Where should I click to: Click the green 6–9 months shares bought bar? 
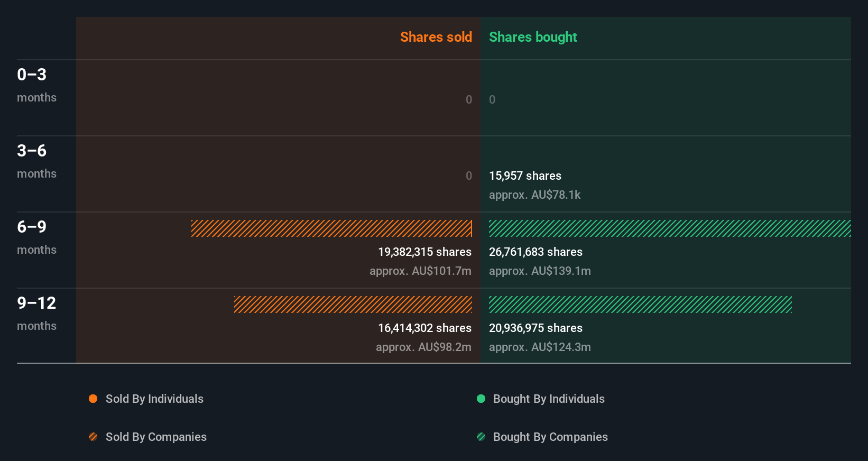(x=670, y=228)
